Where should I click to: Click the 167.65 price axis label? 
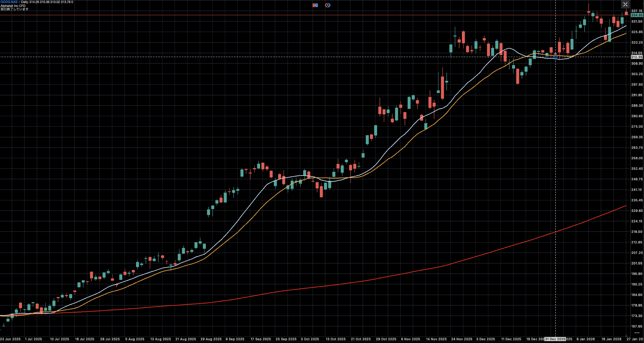637,326
